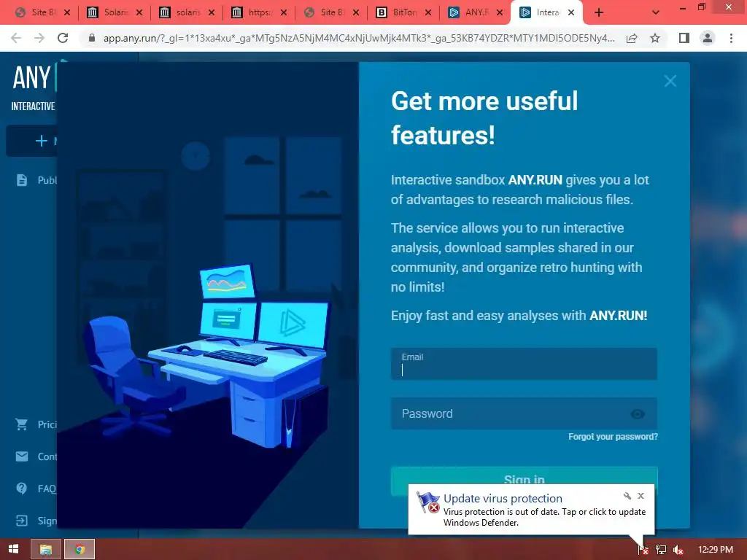The height and width of the screenshot is (560, 747).
Task: View site security lock icon
Action: click(92, 38)
